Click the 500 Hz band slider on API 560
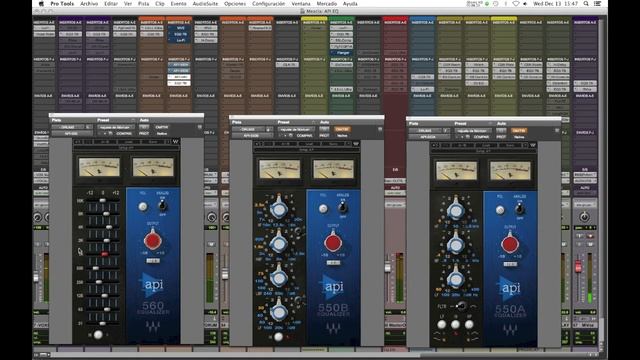Image resolution: width=640 pixels, height=360 pixels. (x=96, y=268)
